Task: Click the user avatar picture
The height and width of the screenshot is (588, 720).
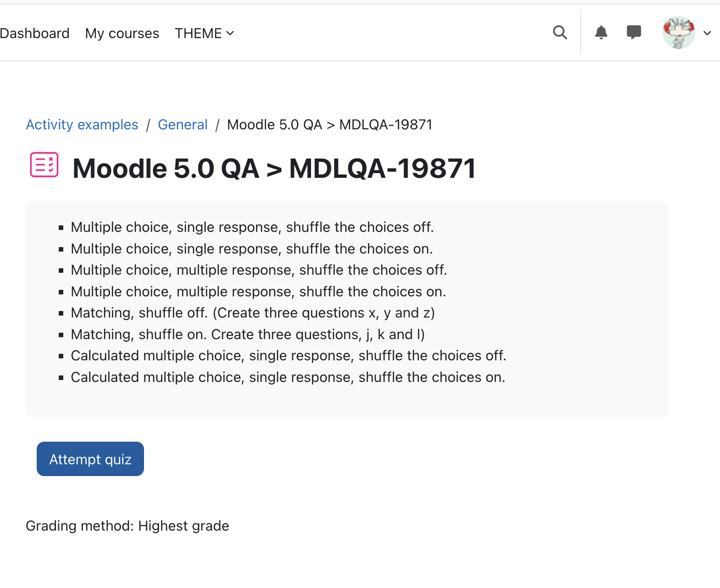Action: tap(679, 32)
